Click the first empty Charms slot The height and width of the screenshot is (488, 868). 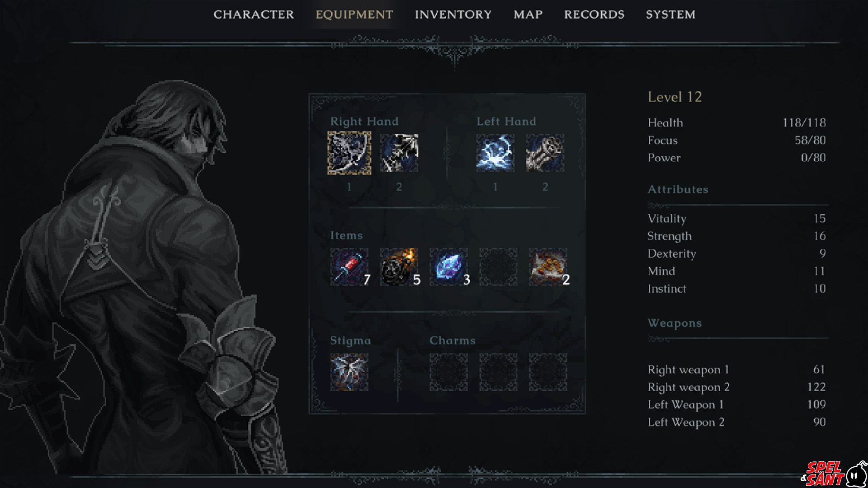448,372
